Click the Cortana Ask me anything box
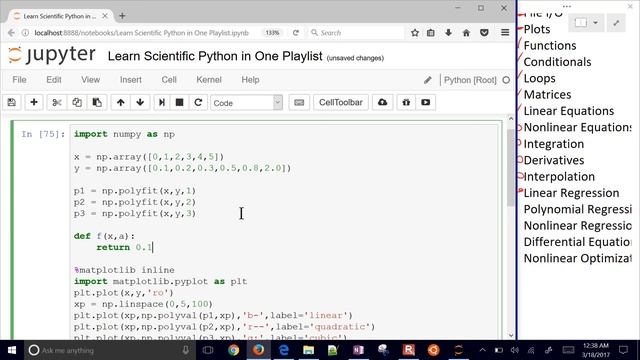This screenshot has width=640, height=360. 110,350
